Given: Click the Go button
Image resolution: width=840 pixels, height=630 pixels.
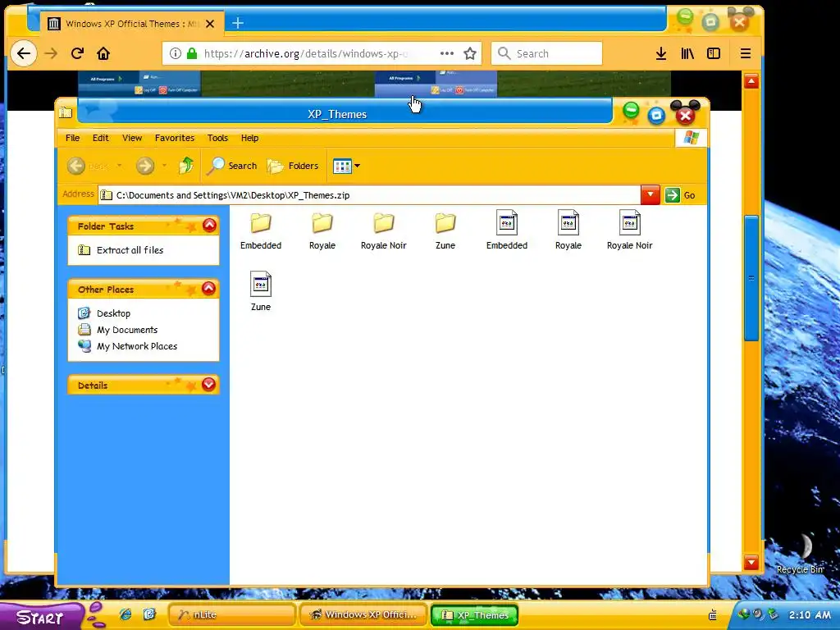Looking at the screenshot, I should [680, 195].
